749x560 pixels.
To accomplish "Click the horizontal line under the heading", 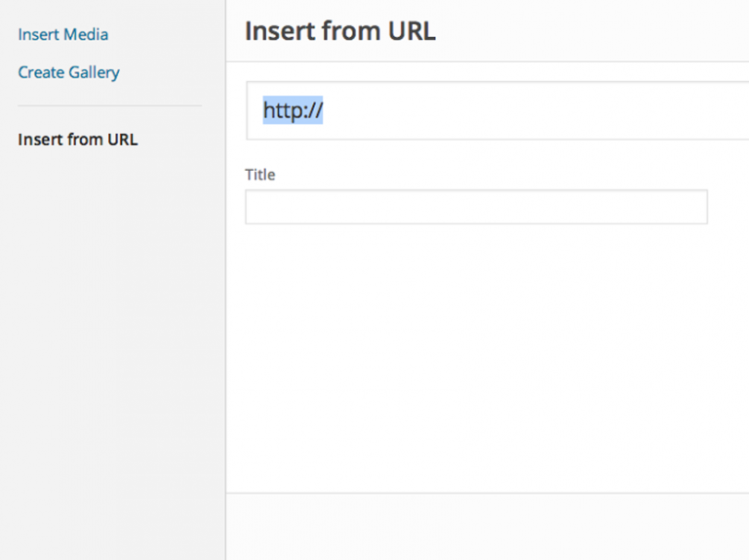I will pyautogui.click(x=488, y=62).
